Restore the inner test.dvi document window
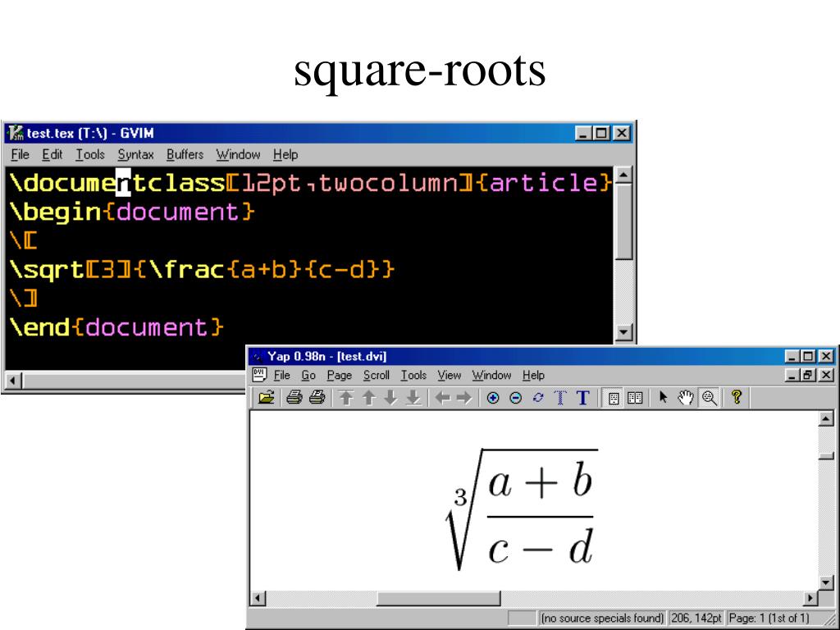The image size is (840, 630). [807, 375]
